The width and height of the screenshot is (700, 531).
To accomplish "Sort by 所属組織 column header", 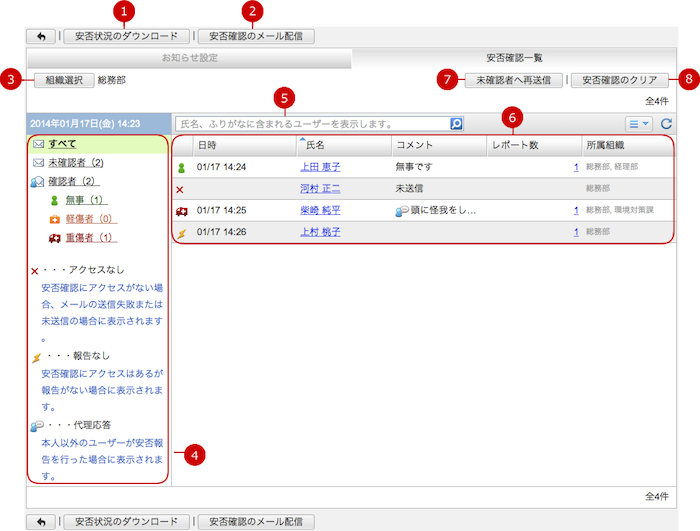I will pos(628,145).
